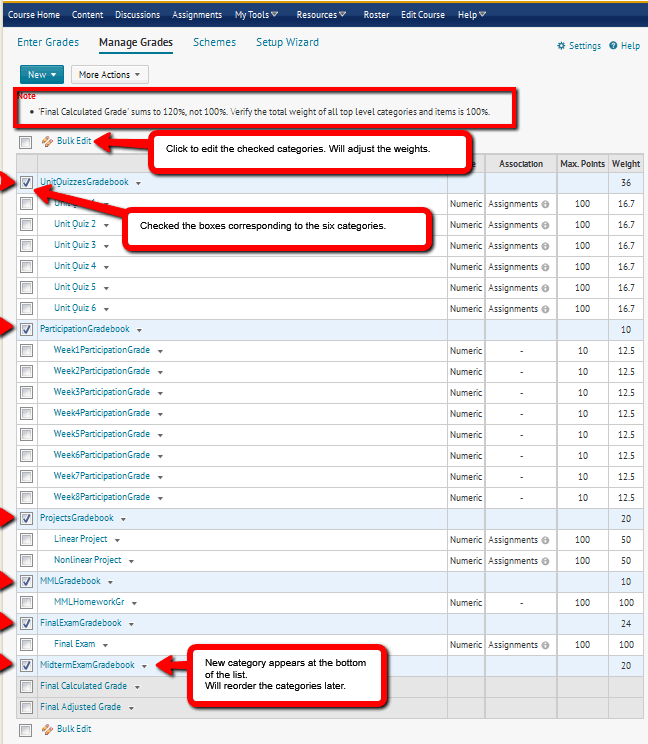The image size is (648, 744).
Task: Click the Settings gear icon
Action: pyautogui.click(x=561, y=46)
